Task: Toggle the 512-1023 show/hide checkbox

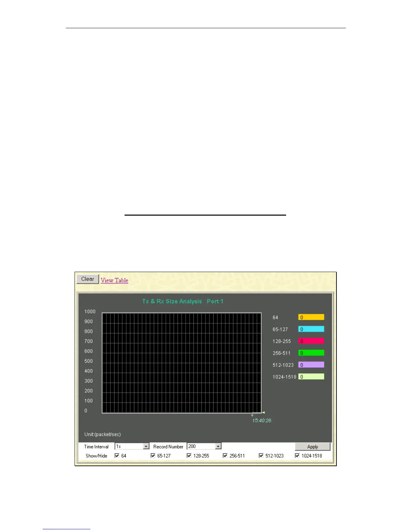Action: tap(261, 455)
